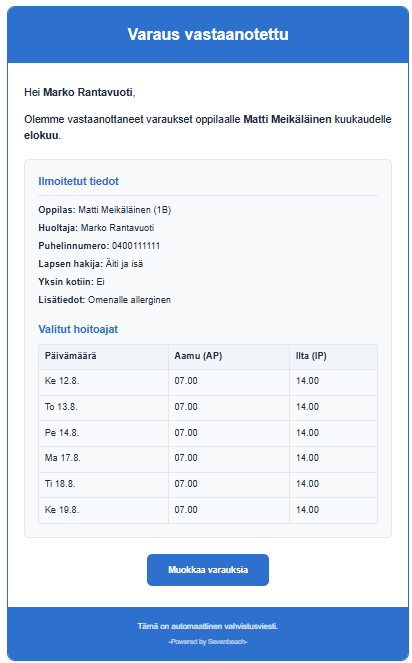Click the Lisätiedot Omenalle allerginen line
The height and width of the screenshot is (663, 412).
104,300
